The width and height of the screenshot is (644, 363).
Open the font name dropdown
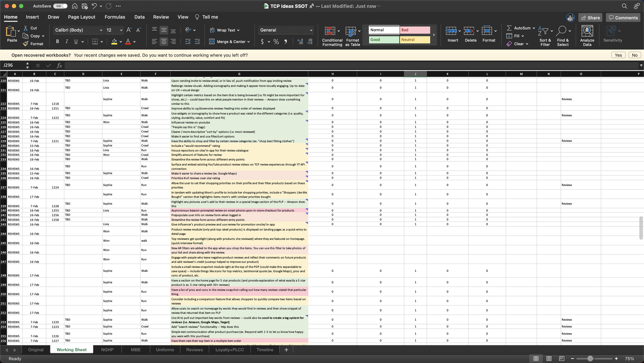click(x=101, y=30)
